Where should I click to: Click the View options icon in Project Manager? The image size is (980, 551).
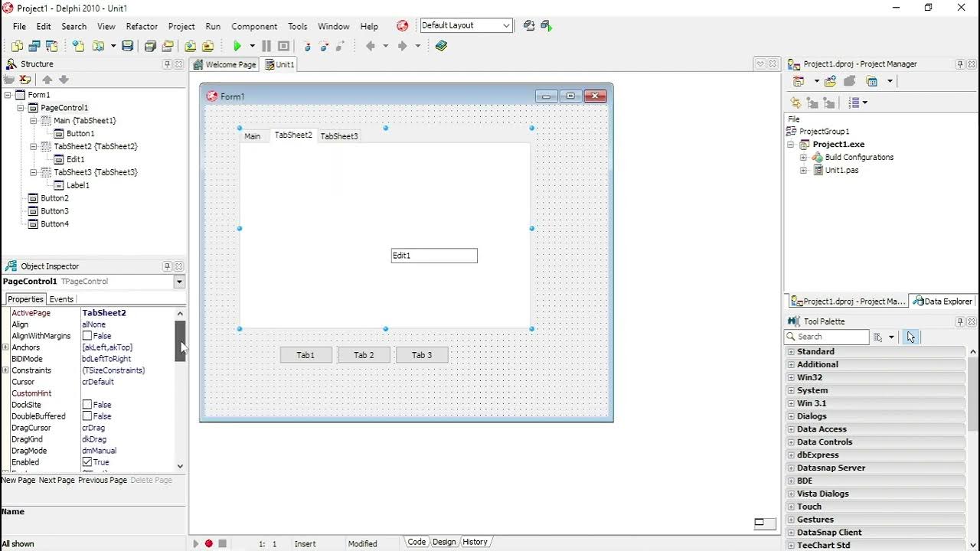(x=871, y=81)
